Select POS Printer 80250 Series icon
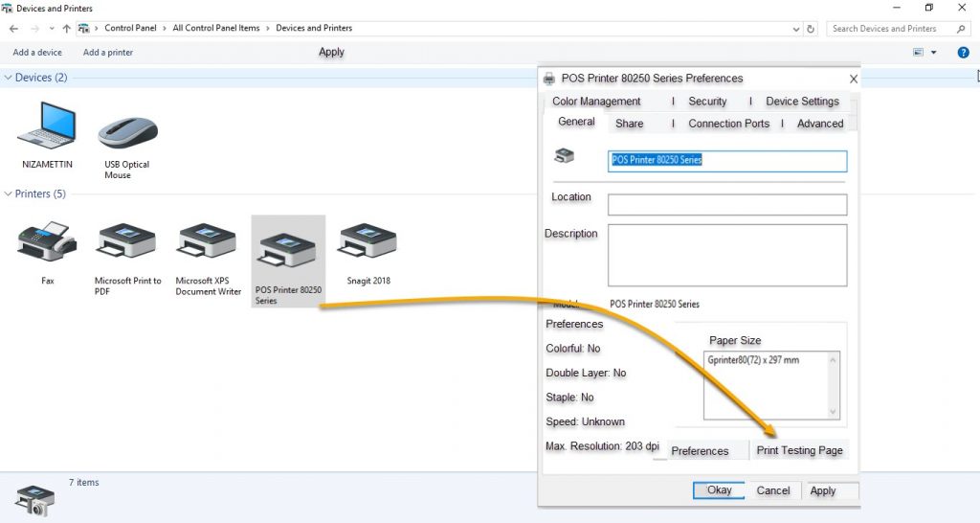Screen dimensions: 980x523 tap(288, 250)
